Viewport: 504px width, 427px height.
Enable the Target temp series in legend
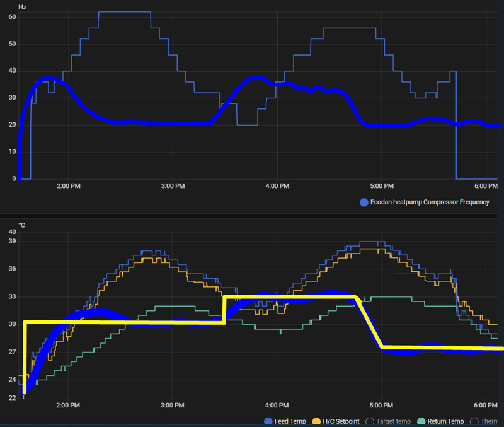coord(388,421)
